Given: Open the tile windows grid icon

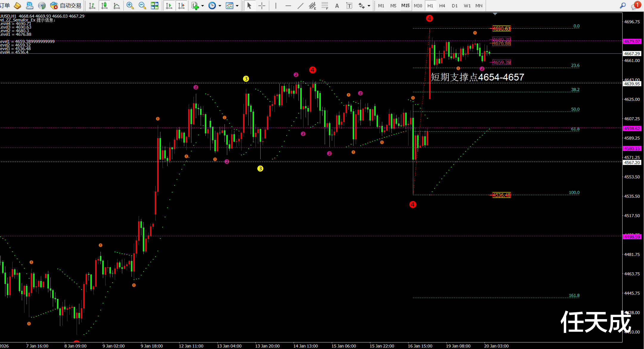Looking at the screenshot, I should tap(154, 5).
